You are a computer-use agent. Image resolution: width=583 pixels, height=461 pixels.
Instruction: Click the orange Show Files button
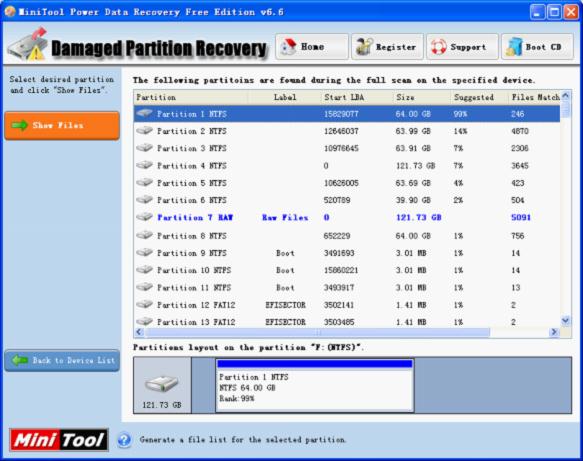(62, 126)
